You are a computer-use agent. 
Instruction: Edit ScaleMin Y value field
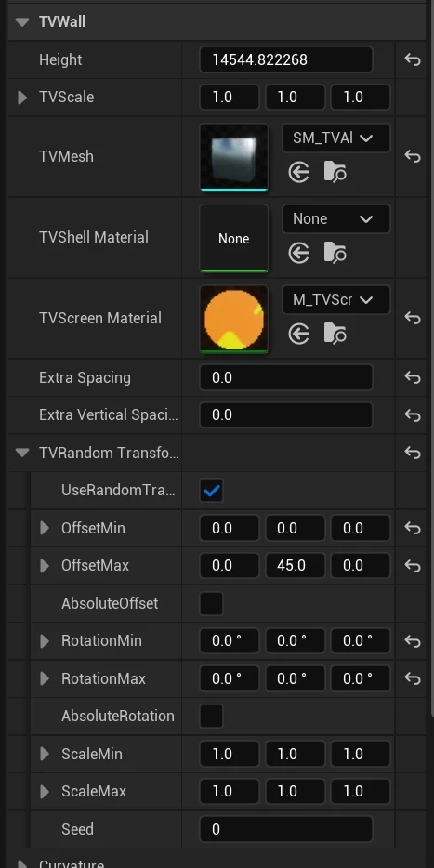[295, 754]
